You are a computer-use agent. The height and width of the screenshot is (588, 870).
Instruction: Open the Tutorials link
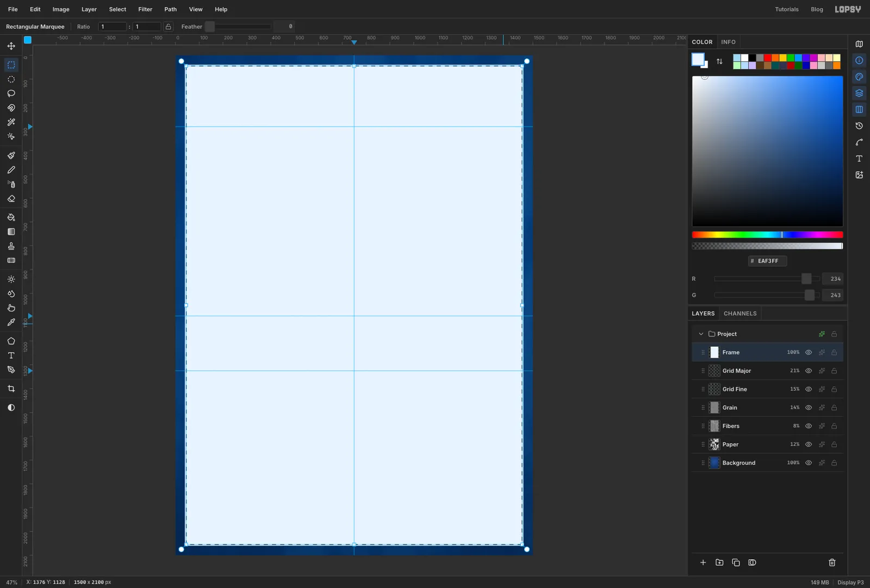point(787,9)
